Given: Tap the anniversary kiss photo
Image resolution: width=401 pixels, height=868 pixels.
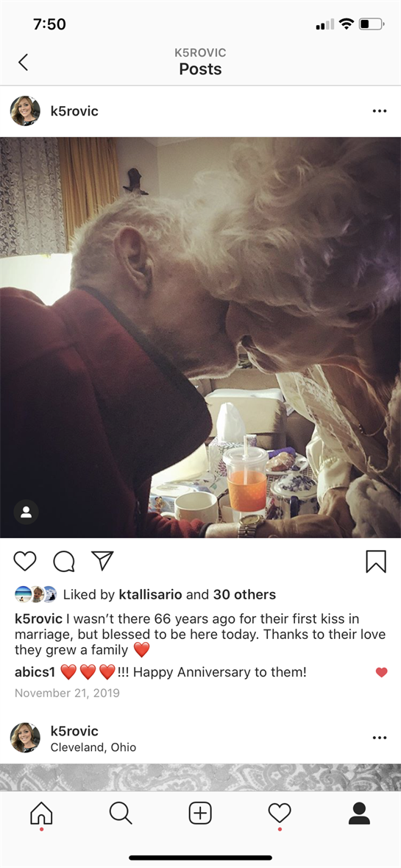Looking at the screenshot, I should (200, 337).
